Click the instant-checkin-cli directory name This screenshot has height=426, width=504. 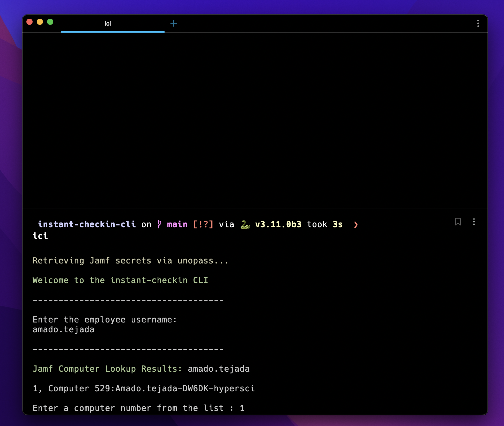(87, 224)
